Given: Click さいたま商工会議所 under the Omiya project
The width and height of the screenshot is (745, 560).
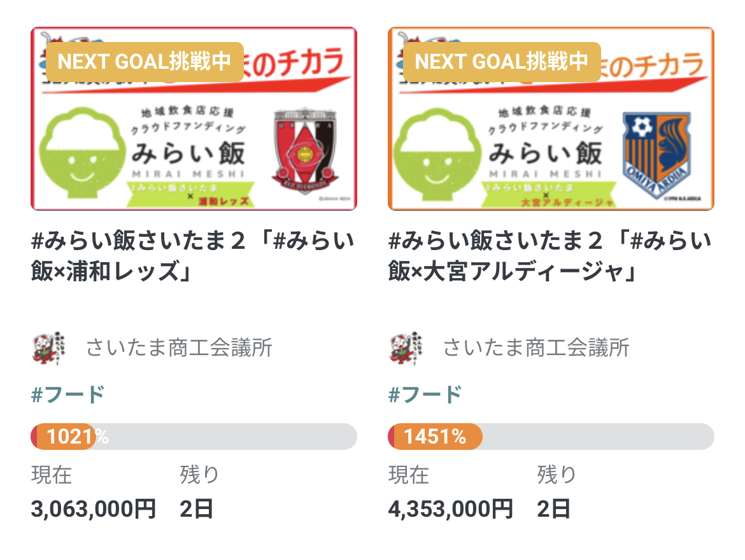Looking at the screenshot, I should 536,347.
